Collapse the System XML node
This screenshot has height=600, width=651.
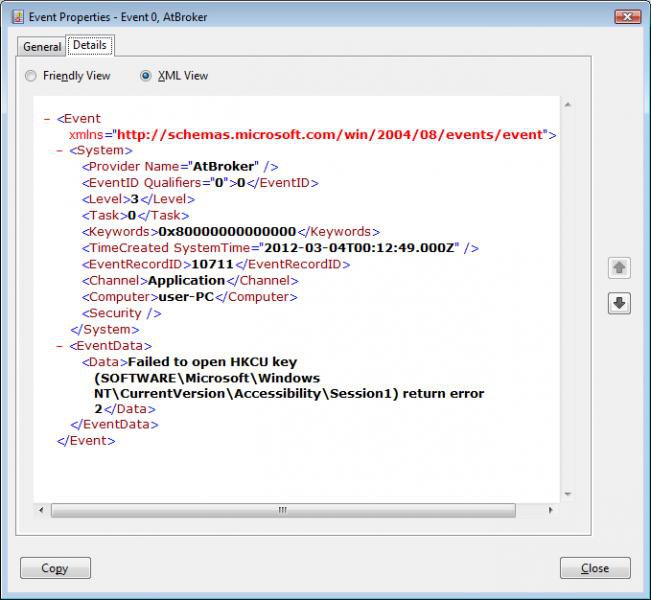click(59, 151)
